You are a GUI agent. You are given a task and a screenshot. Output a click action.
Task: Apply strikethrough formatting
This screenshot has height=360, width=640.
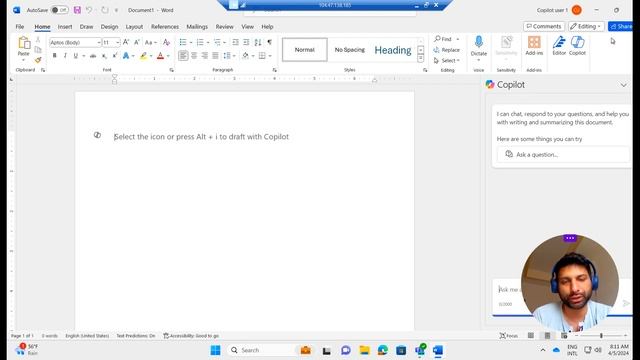pos(93,56)
